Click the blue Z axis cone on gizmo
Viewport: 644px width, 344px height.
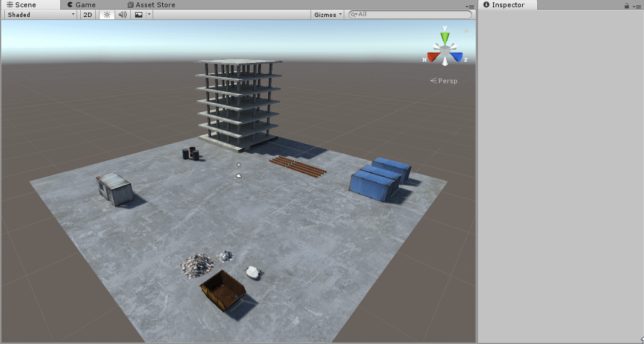tap(456, 56)
